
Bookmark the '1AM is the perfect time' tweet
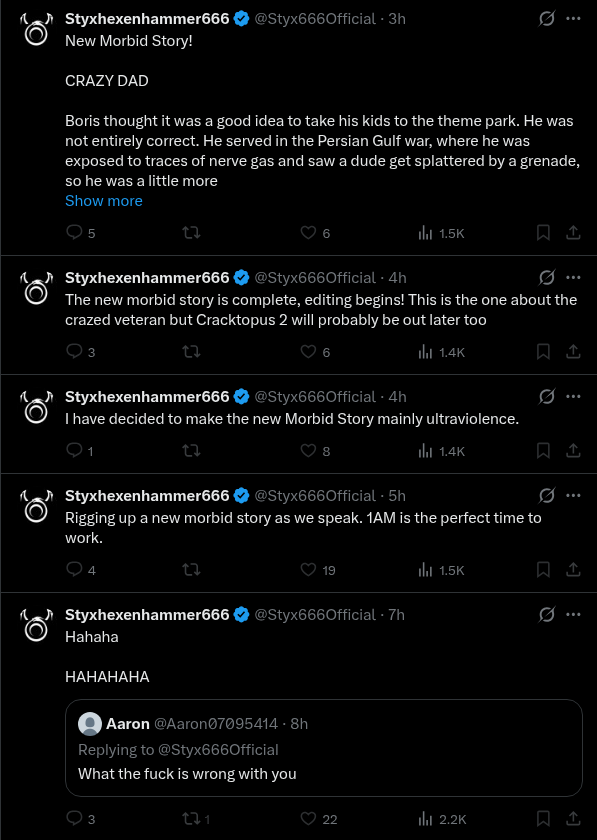pos(543,569)
